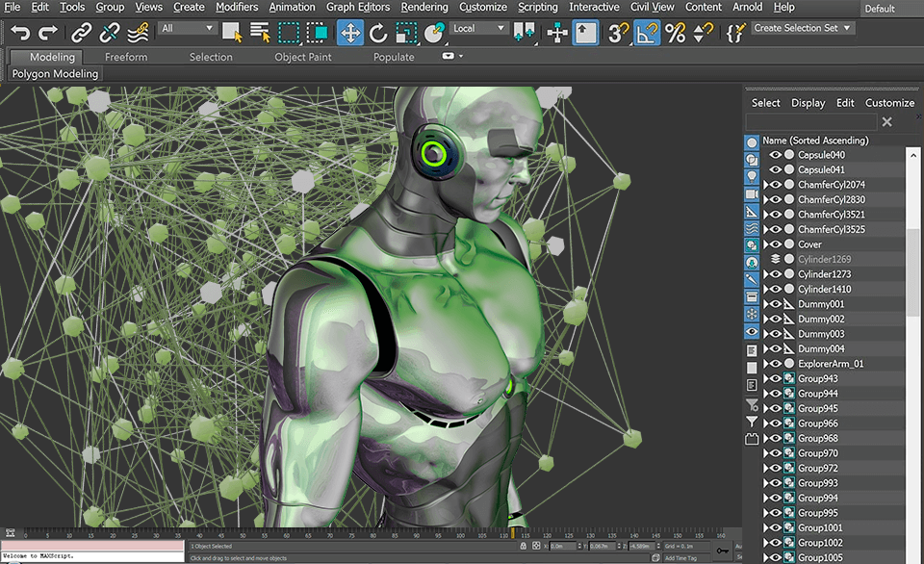924x564 pixels.
Task: Toggle the Angle Snap icon
Action: (x=646, y=32)
